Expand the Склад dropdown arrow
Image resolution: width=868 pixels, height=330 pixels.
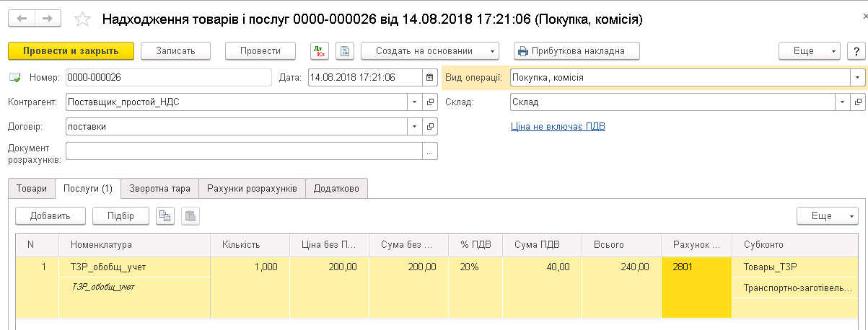843,102
